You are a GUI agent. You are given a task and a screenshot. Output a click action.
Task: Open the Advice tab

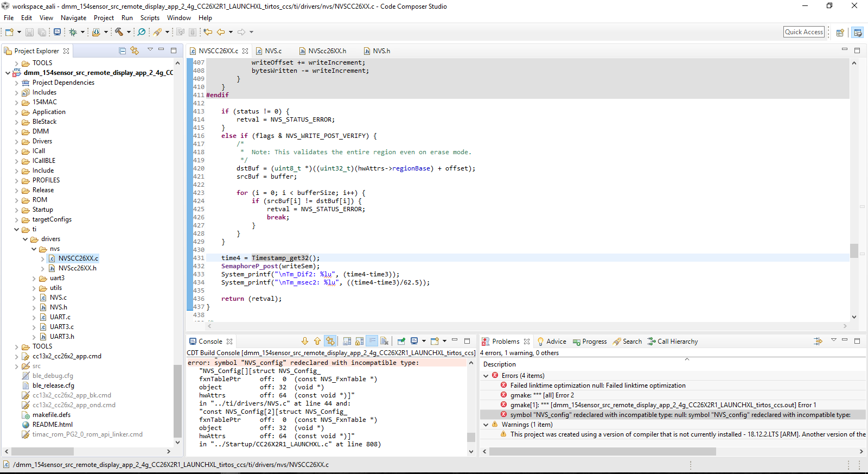tap(551, 342)
